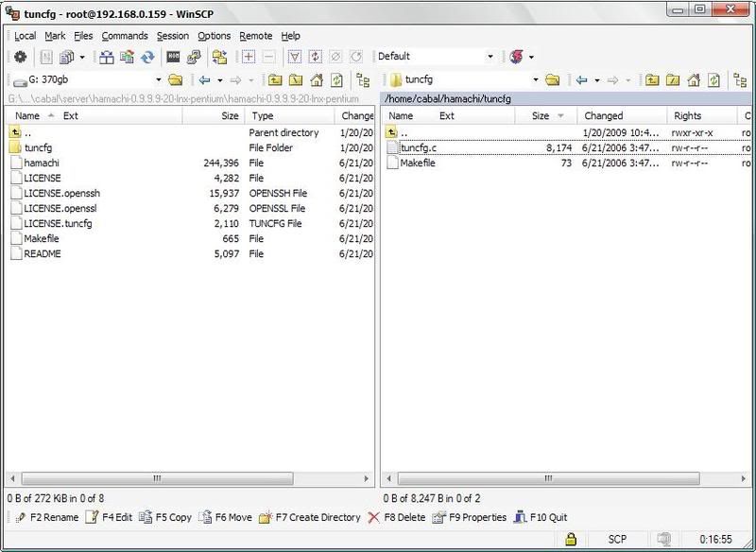Click the padlock icon in the status bar
This screenshot has height=552, width=756.
point(570,537)
